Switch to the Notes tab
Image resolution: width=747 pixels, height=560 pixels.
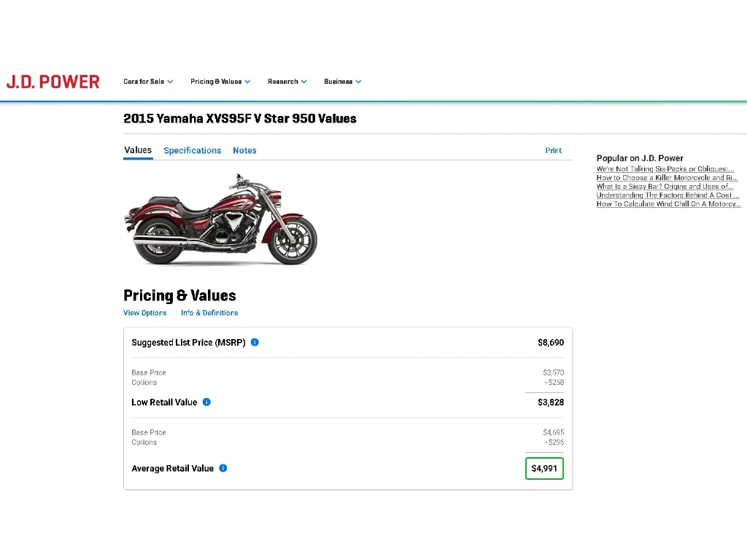click(x=244, y=150)
